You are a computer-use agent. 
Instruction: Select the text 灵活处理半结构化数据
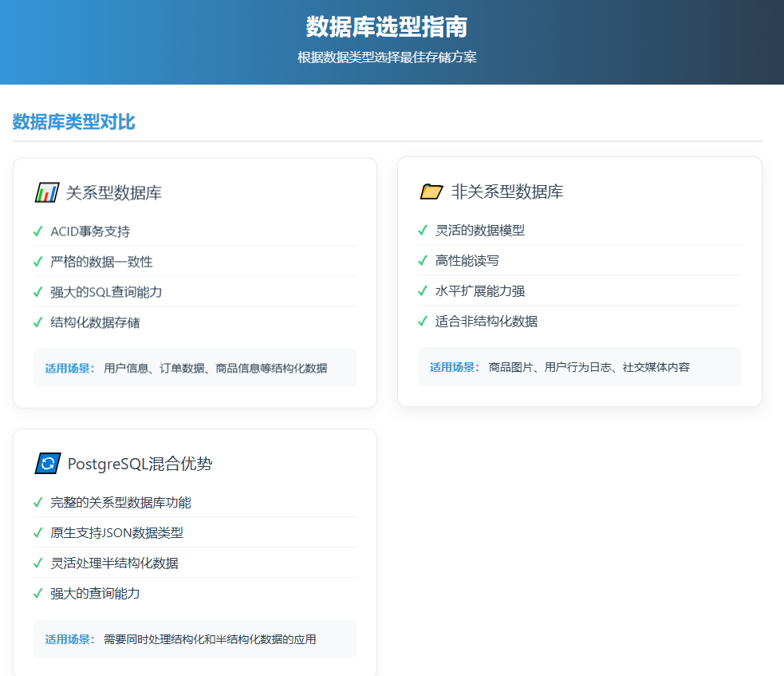click(x=115, y=563)
